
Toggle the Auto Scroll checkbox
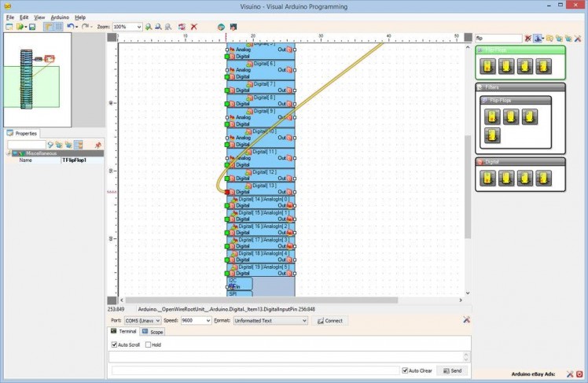tap(114, 344)
